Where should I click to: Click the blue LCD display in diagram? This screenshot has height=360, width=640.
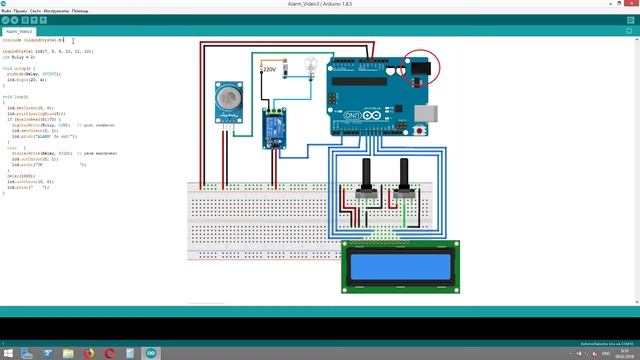click(400, 267)
